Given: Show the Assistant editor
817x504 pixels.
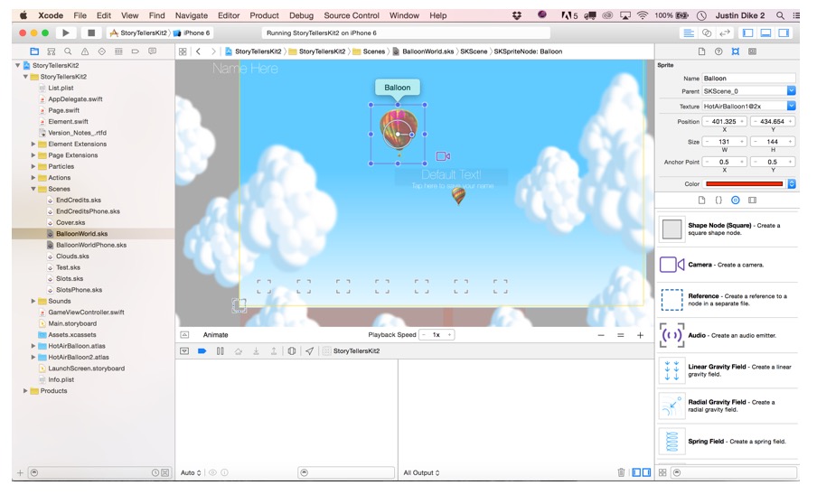Looking at the screenshot, I should pos(707,33).
